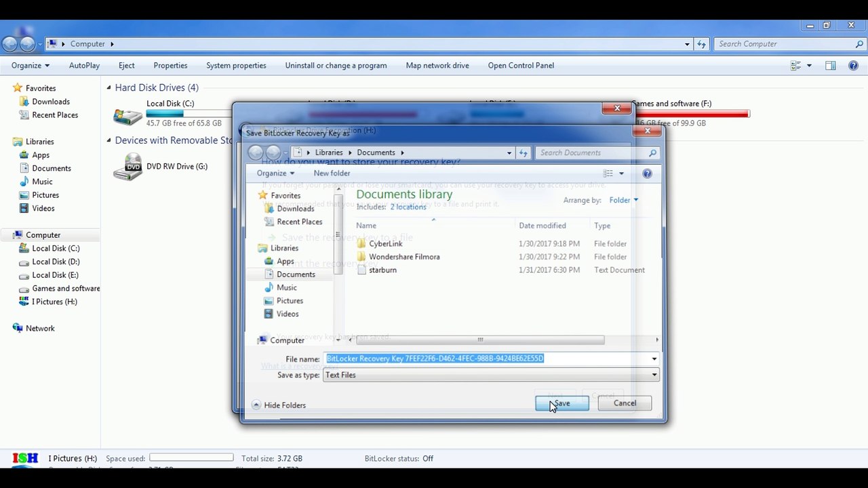
Task: Select starburn text document
Action: [382, 270]
